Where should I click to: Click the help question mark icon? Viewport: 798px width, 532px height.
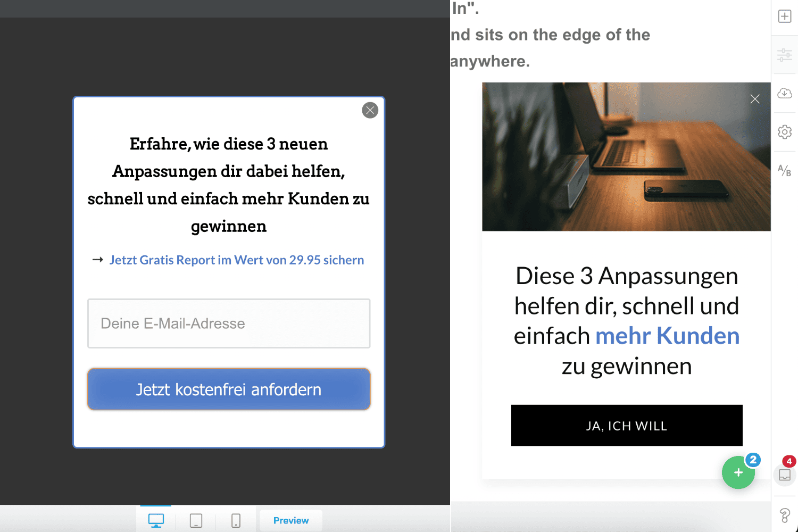click(x=785, y=515)
